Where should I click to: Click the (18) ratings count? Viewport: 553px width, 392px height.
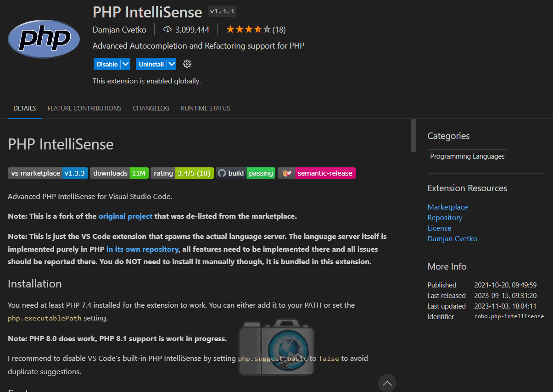pos(279,30)
